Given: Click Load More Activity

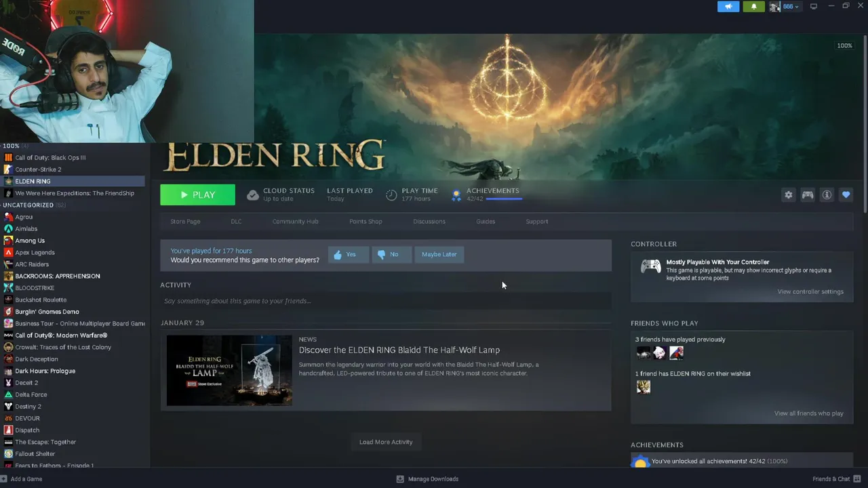Looking at the screenshot, I should (386, 442).
